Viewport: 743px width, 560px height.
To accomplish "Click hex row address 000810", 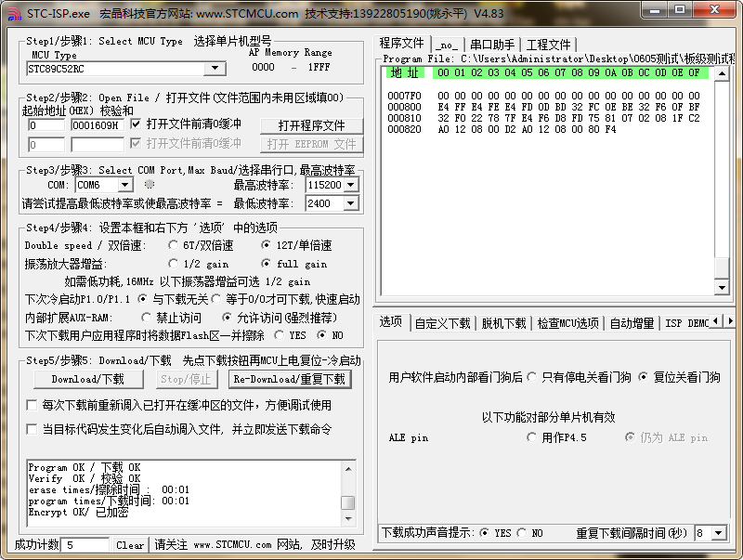I will (x=404, y=118).
